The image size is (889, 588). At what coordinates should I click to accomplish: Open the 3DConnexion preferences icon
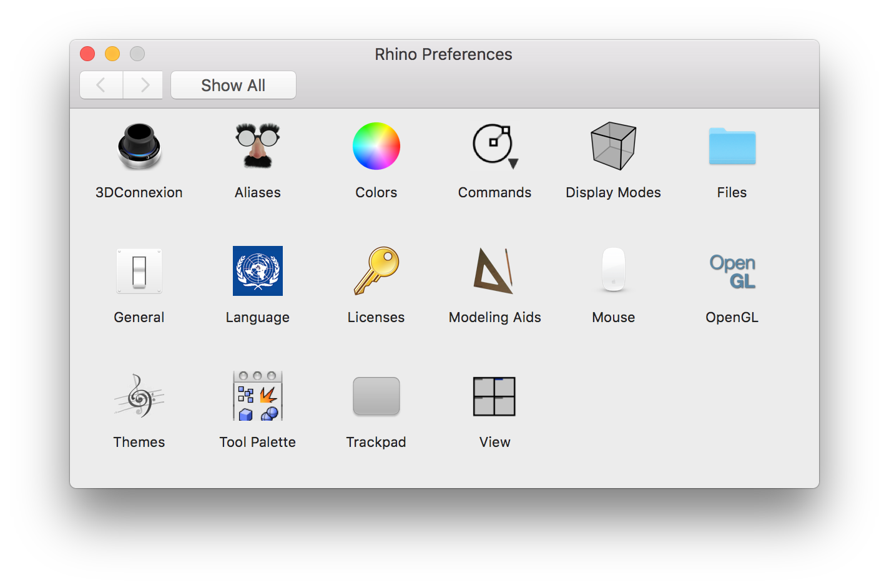pos(139,146)
